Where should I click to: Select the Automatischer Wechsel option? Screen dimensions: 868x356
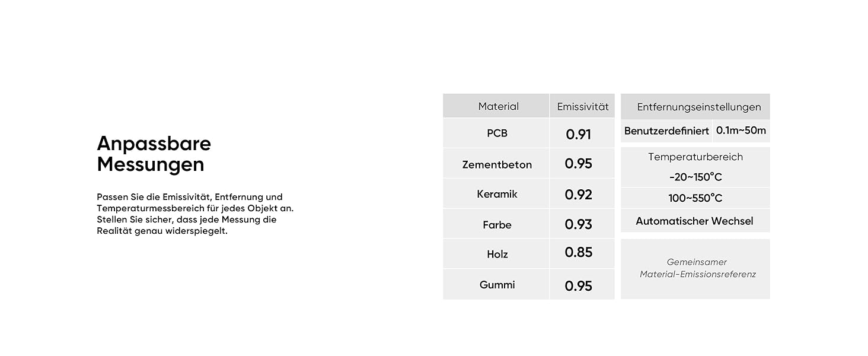pyautogui.click(x=694, y=221)
